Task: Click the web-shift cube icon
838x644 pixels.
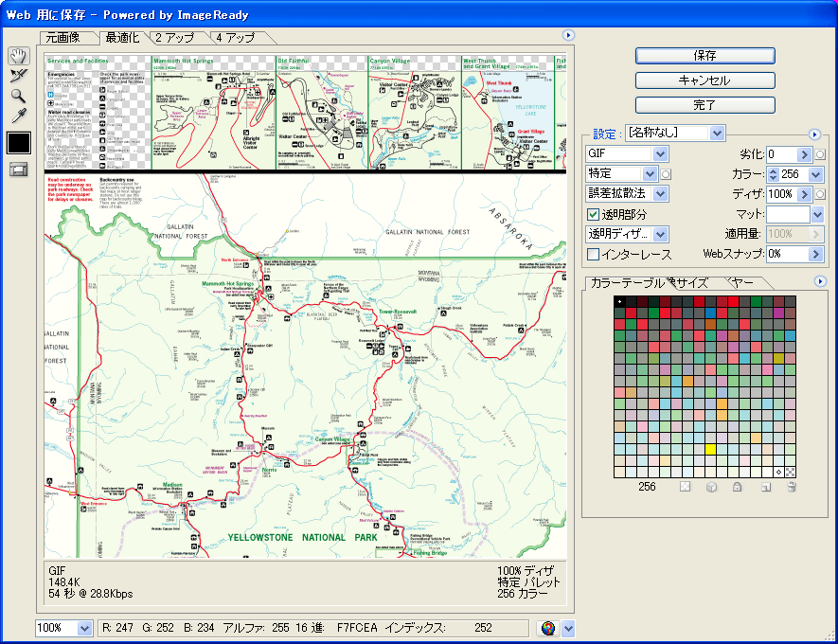Action: [711, 487]
